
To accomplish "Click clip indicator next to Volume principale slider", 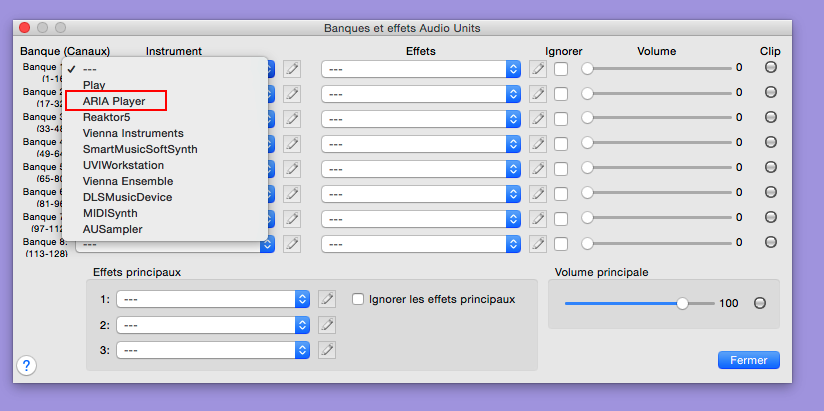I will (760, 303).
